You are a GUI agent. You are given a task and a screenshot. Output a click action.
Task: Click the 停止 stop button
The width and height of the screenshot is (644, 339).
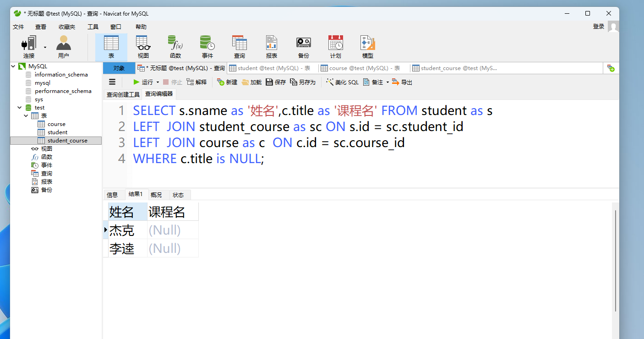point(173,82)
